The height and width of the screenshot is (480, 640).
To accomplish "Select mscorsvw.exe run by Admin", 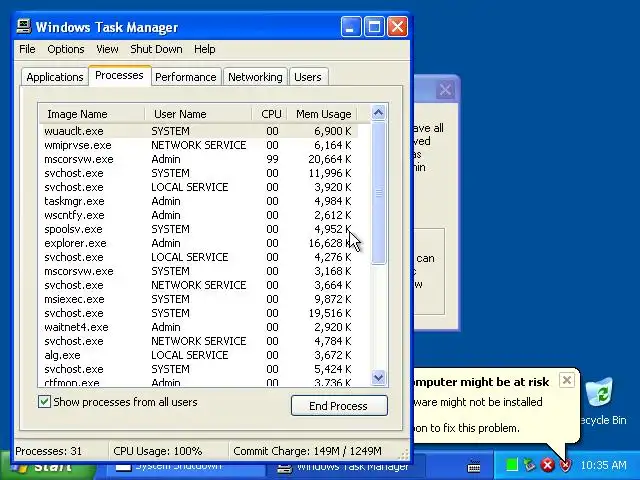I will point(199,159).
